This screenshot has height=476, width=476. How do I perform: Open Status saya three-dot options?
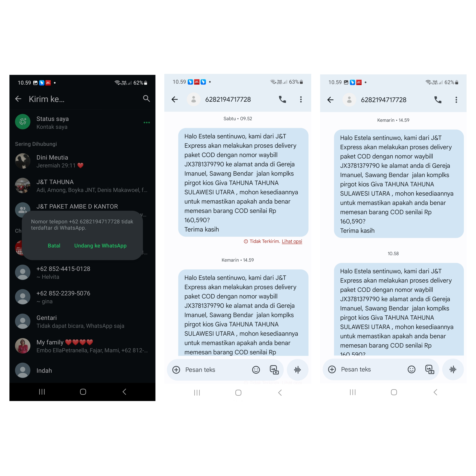coord(147,122)
